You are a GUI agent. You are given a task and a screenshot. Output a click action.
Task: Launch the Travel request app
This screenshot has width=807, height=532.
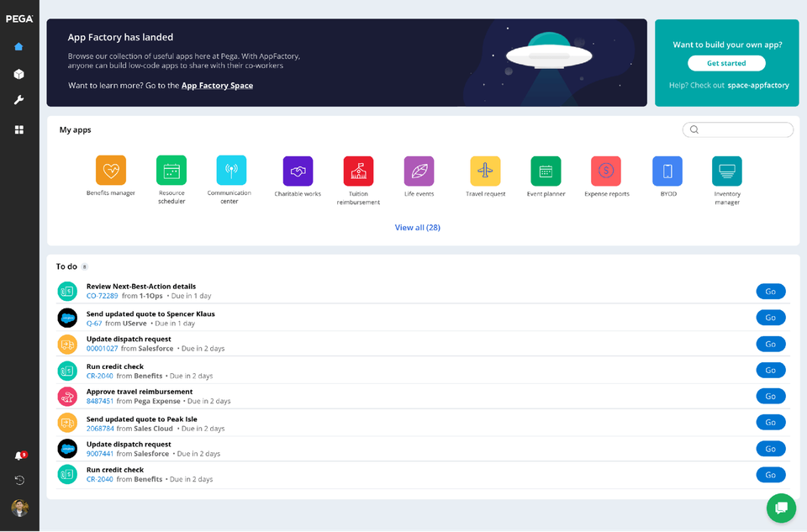click(x=485, y=171)
